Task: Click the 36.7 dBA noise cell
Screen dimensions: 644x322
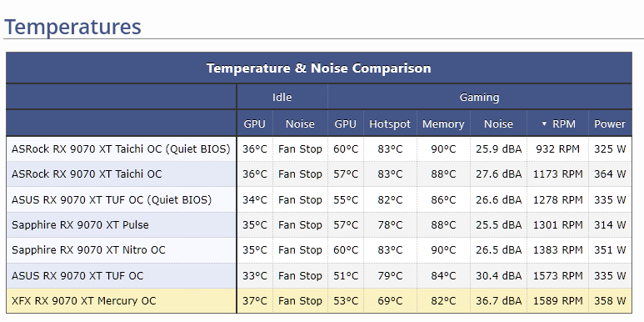Action: pos(498,300)
